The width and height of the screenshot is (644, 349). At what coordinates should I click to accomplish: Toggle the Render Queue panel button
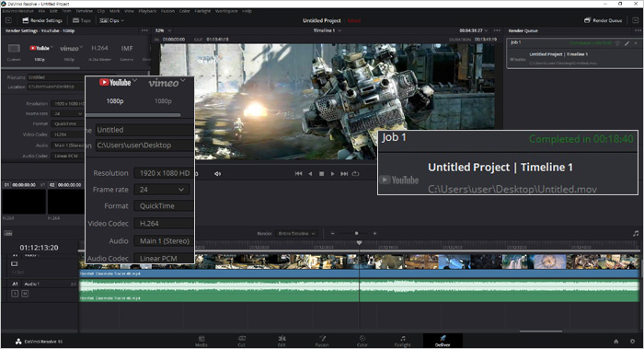point(603,20)
